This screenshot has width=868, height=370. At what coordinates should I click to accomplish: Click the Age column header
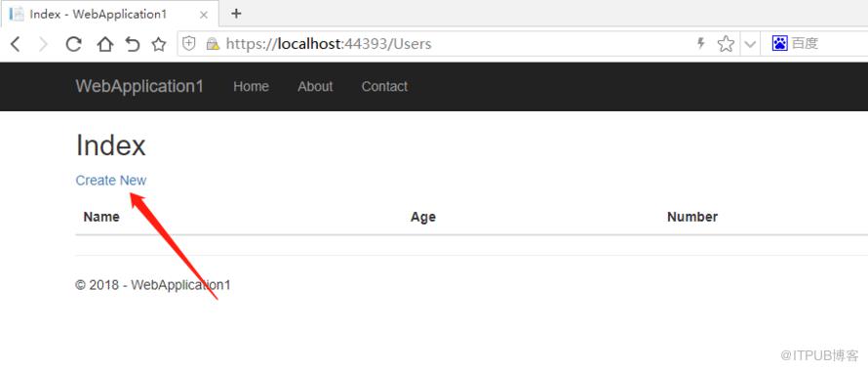tap(423, 217)
